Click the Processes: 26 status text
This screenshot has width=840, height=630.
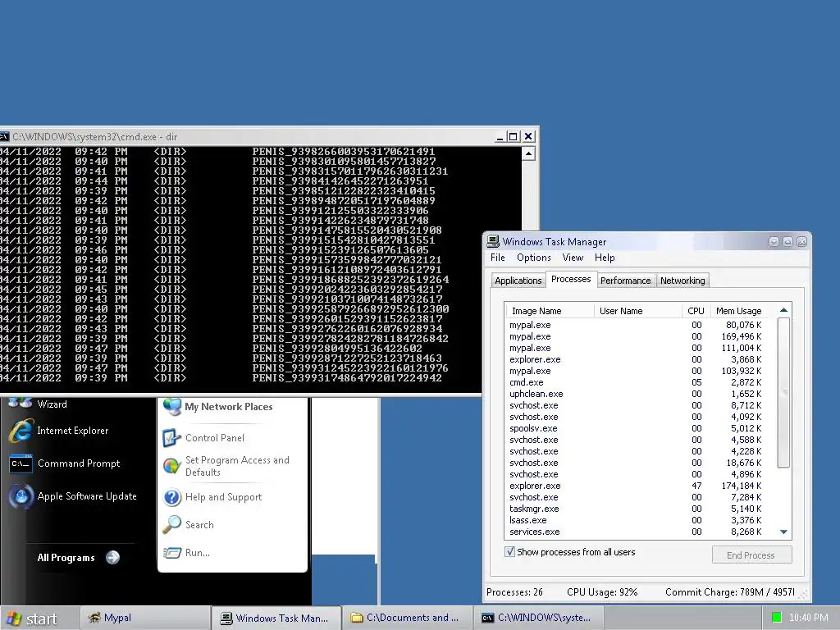[514, 592]
